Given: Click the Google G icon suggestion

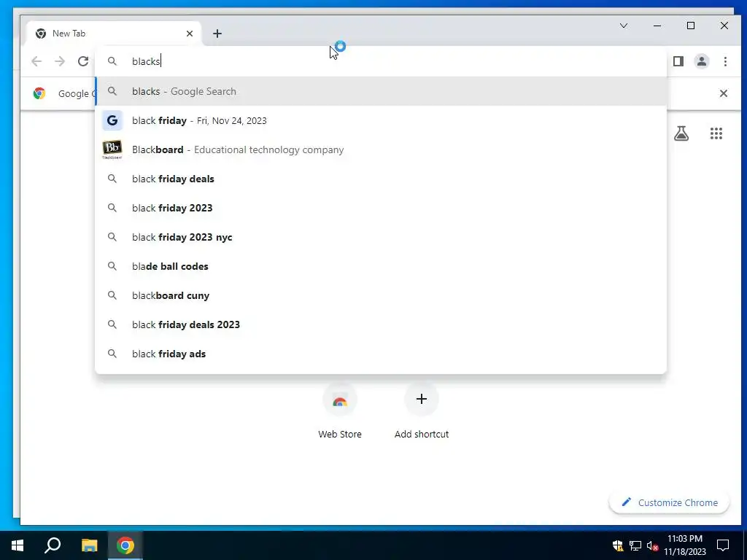Looking at the screenshot, I should 112,120.
